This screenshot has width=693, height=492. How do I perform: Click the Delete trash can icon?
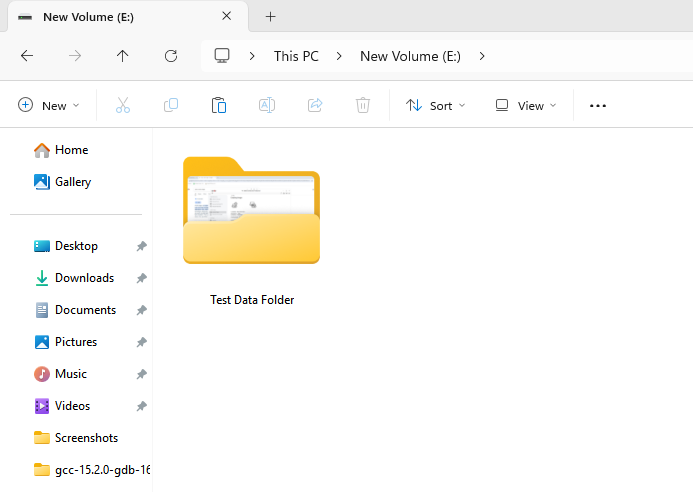[x=363, y=105]
